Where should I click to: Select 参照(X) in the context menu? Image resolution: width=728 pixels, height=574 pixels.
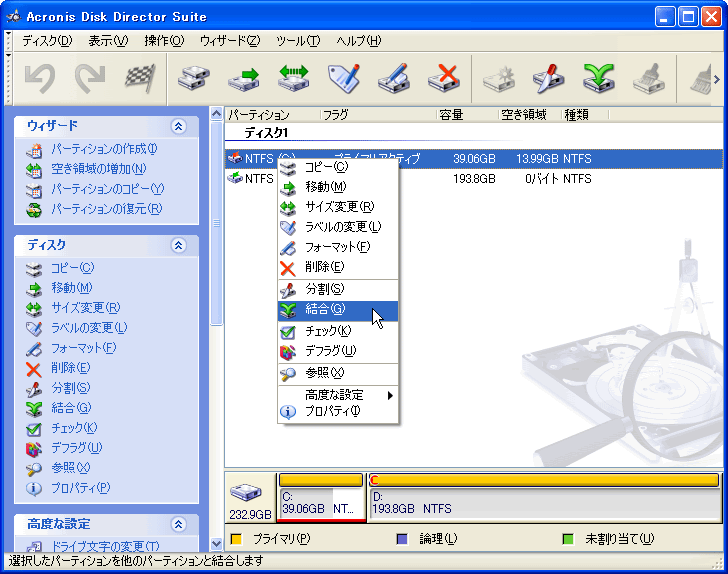(x=338, y=373)
